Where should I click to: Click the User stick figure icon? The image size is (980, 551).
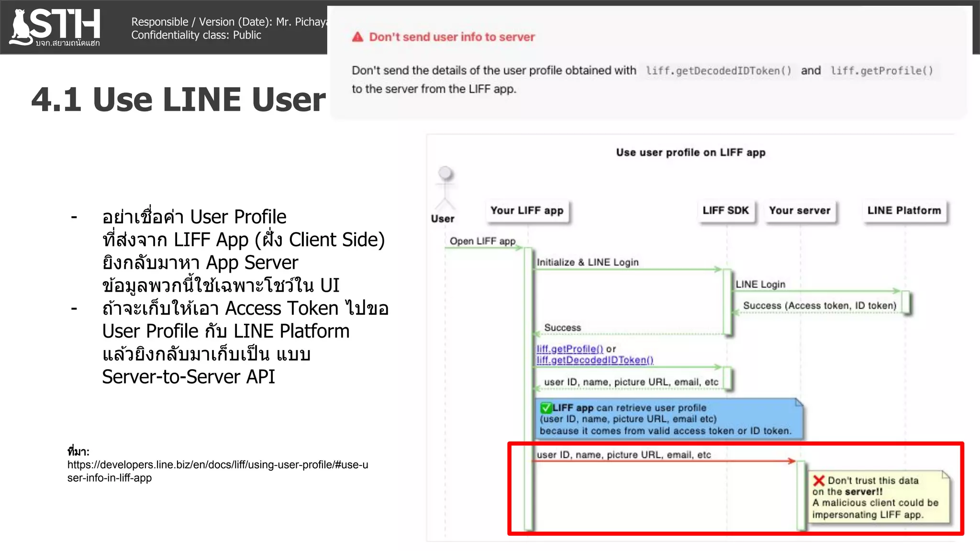pos(445,188)
